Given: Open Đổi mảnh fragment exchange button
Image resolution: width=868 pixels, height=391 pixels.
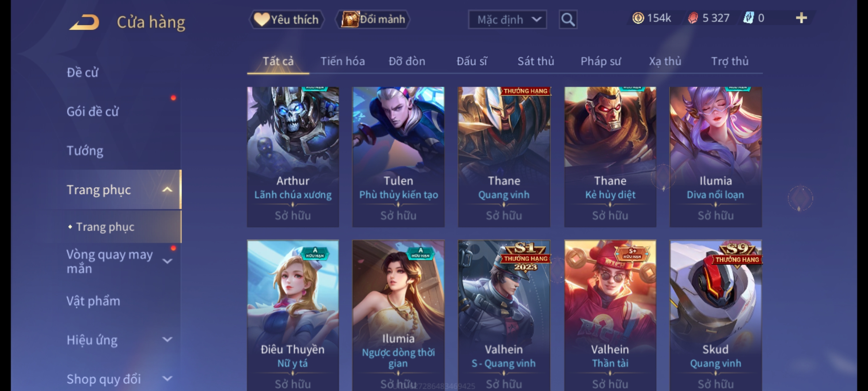Looking at the screenshot, I should point(373,19).
